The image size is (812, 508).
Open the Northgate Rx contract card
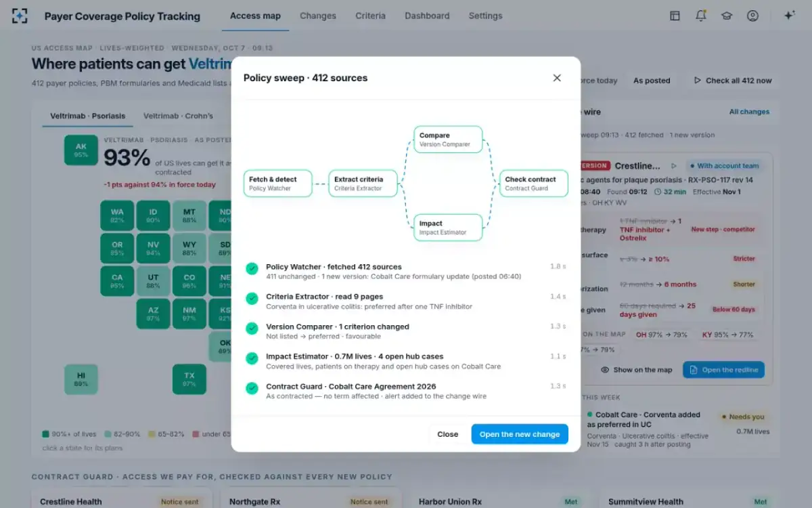311,499
